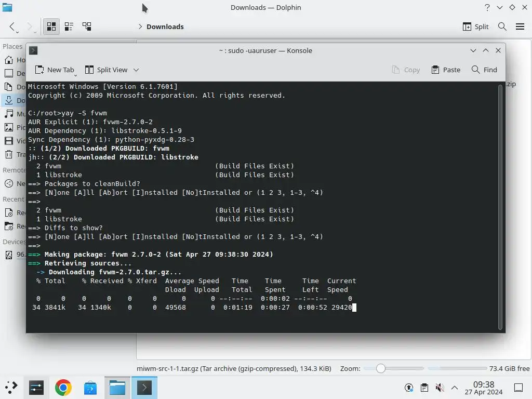Viewport: 532px width, 399px height.
Task: Open Pictures place in Dolphin sidebar
Action: pyautogui.click(x=15, y=127)
